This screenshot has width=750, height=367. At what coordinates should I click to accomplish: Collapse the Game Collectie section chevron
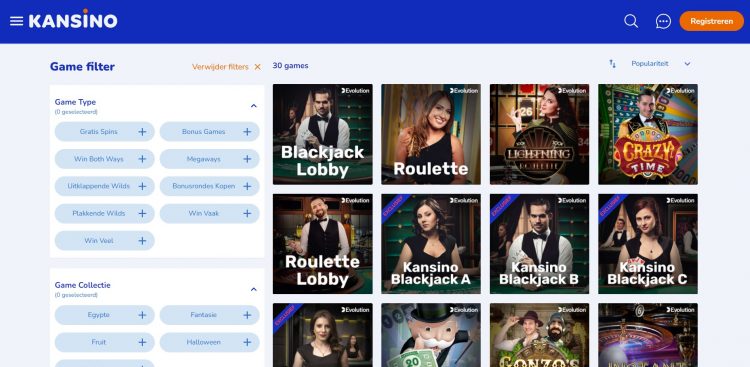[254, 289]
